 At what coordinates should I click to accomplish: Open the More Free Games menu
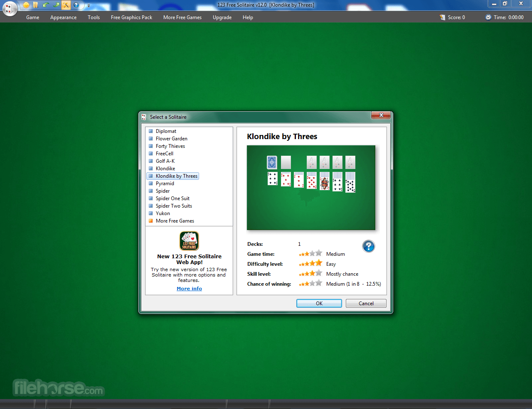point(182,17)
